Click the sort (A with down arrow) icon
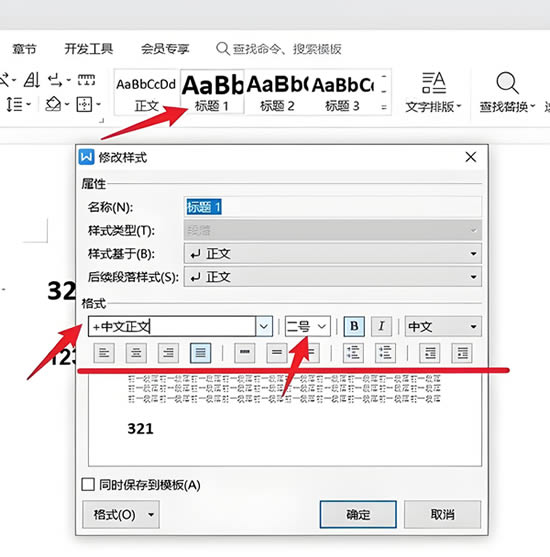Screen dimensions: 550x557 point(32,80)
